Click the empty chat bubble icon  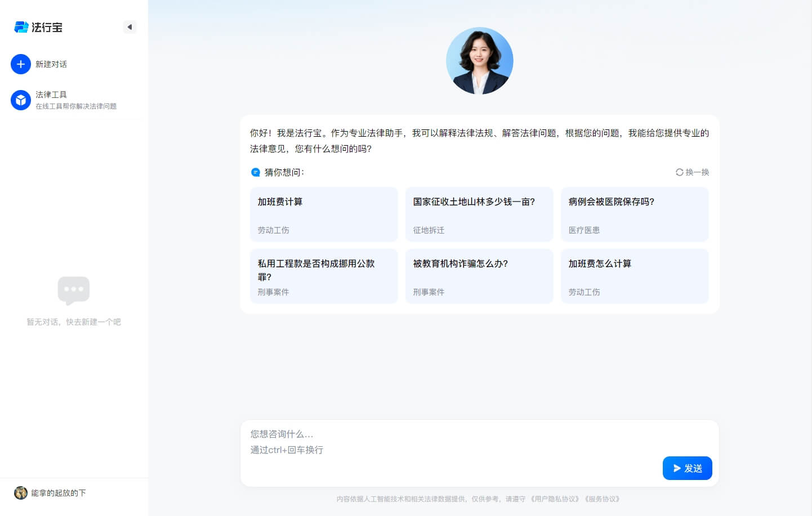click(74, 290)
